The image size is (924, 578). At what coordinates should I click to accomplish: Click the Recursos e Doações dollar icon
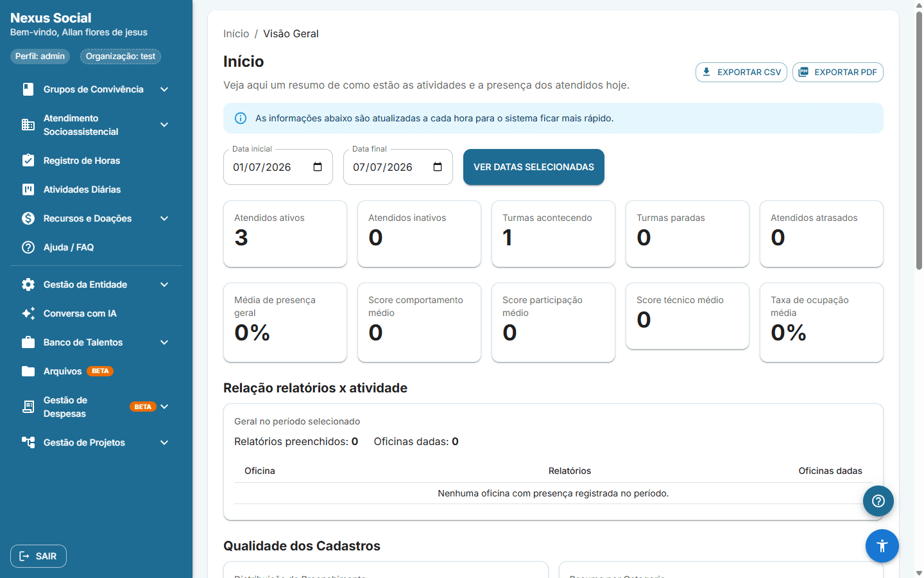(x=28, y=218)
